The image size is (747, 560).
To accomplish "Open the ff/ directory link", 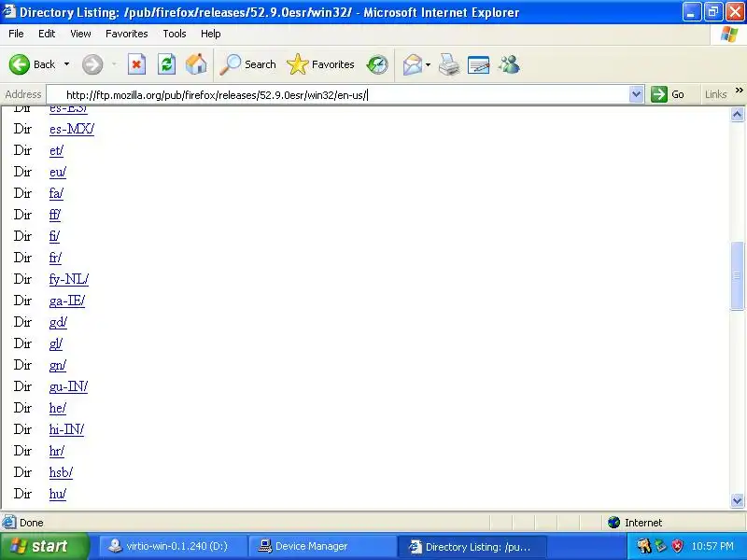I will pos(55,215).
